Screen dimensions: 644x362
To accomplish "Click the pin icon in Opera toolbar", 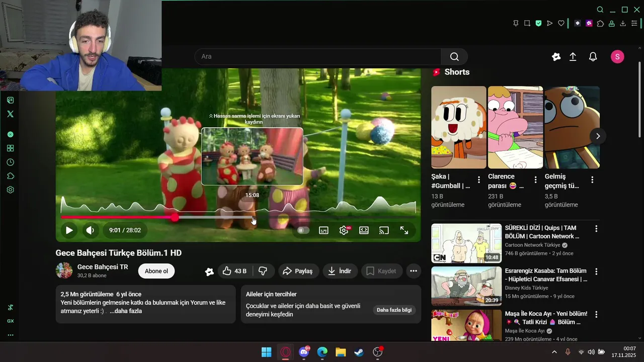I will coord(516,23).
